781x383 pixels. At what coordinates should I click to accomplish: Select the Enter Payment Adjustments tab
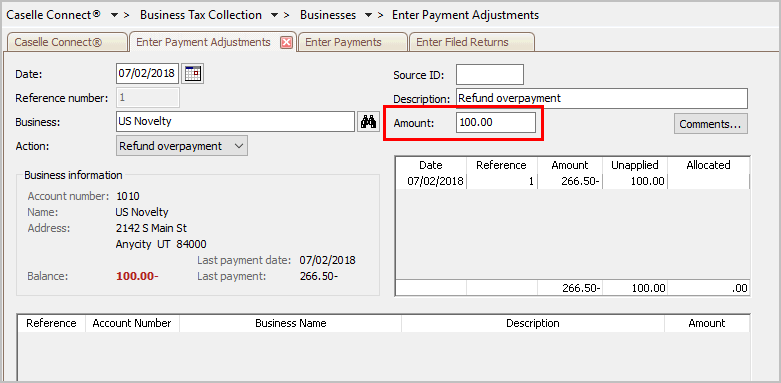coord(203,42)
